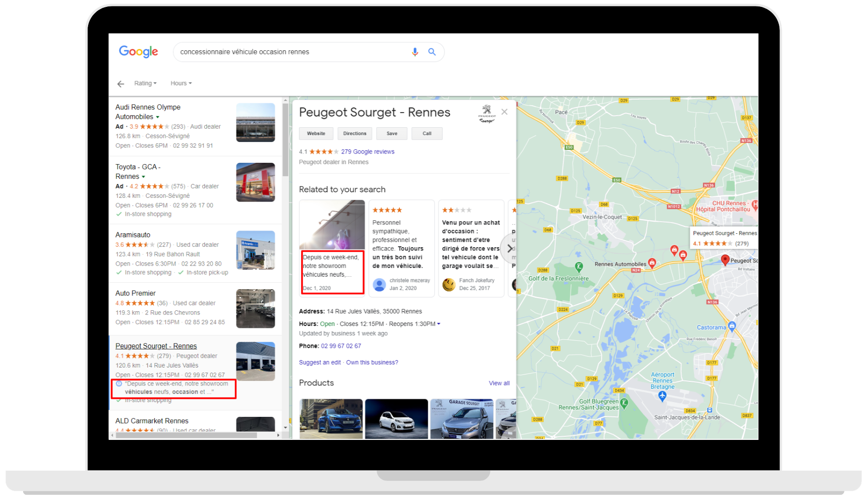This screenshot has height=498, width=868.
Task: Click christele mezeray's reviewer avatar
Action: click(x=379, y=285)
